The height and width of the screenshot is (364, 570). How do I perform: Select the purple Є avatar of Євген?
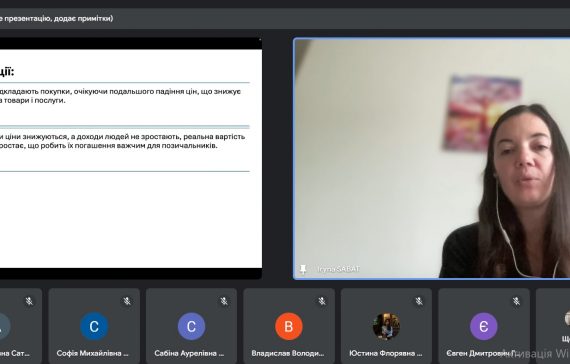(484, 326)
